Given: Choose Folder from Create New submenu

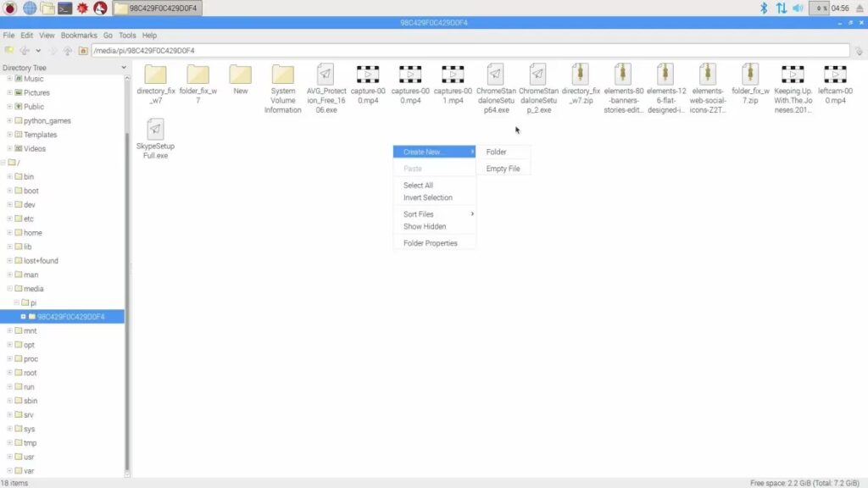Looking at the screenshot, I should pyautogui.click(x=497, y=152).
